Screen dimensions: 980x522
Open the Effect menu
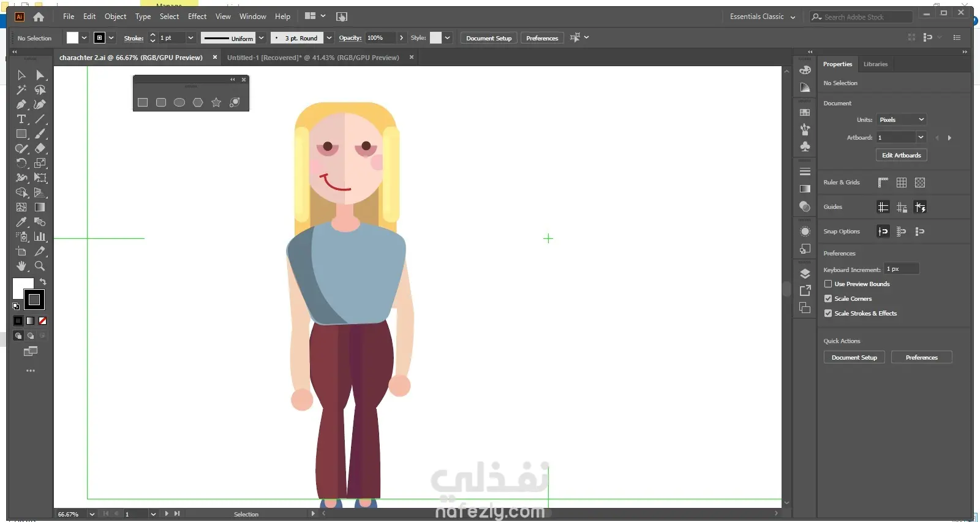(197, 17)
